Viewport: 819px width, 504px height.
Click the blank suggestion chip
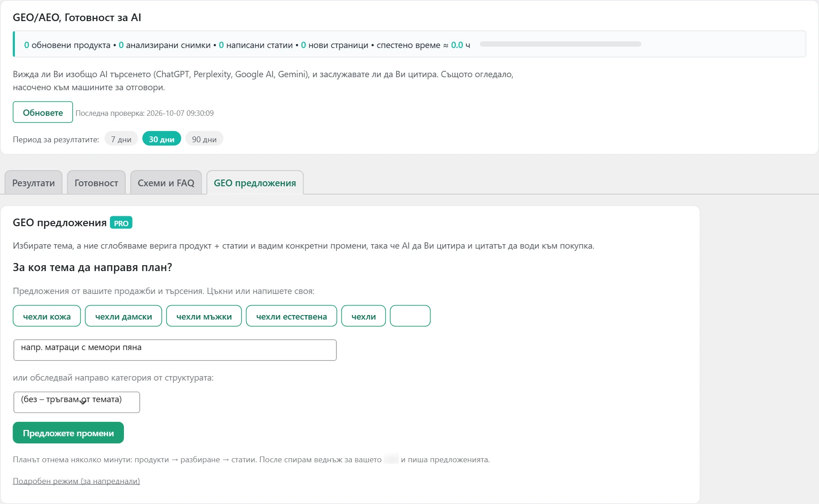click(x=410, y=316)
